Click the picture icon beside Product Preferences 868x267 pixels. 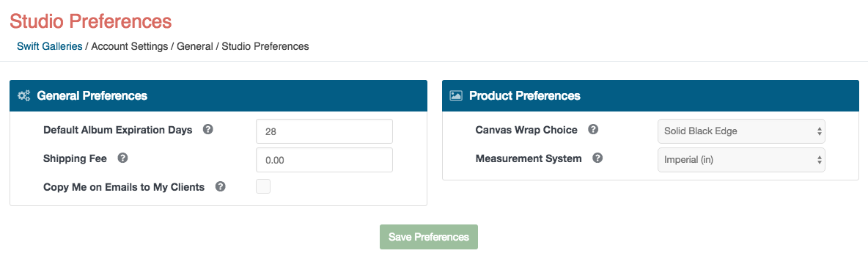pyautogui.click(x=456, y=96)
